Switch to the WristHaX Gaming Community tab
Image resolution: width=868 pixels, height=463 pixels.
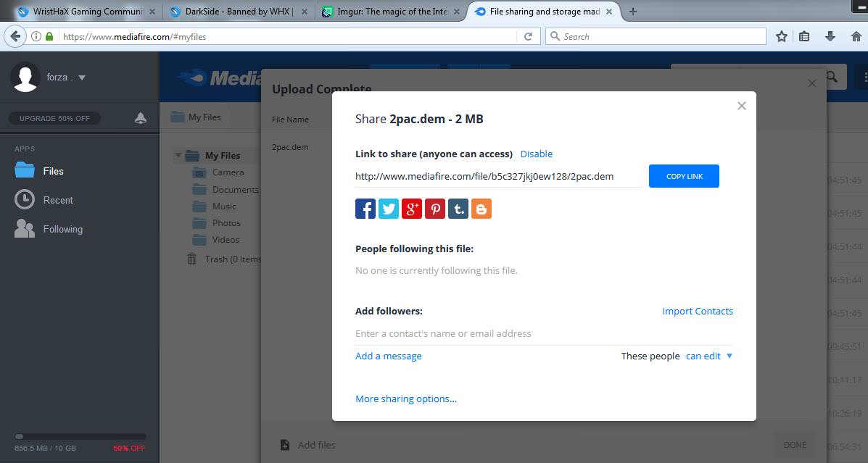(x=87, y=11)
